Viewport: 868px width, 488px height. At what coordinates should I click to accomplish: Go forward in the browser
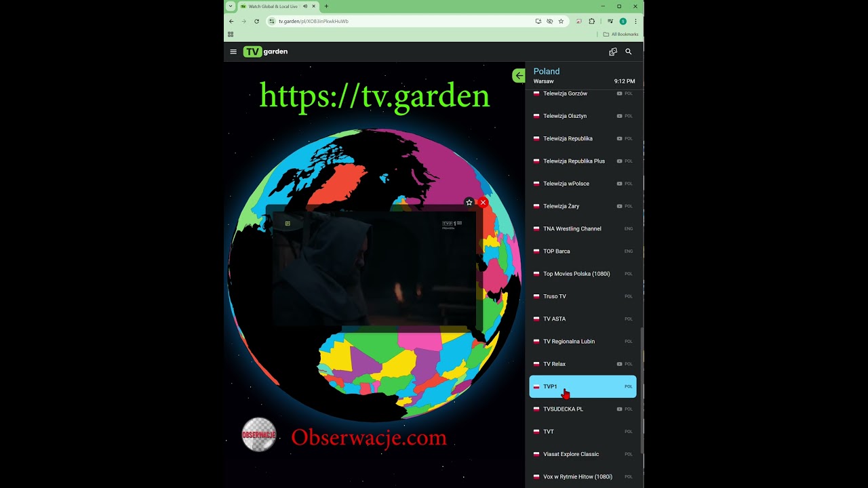pyautogui.click(x=244, y=21)
